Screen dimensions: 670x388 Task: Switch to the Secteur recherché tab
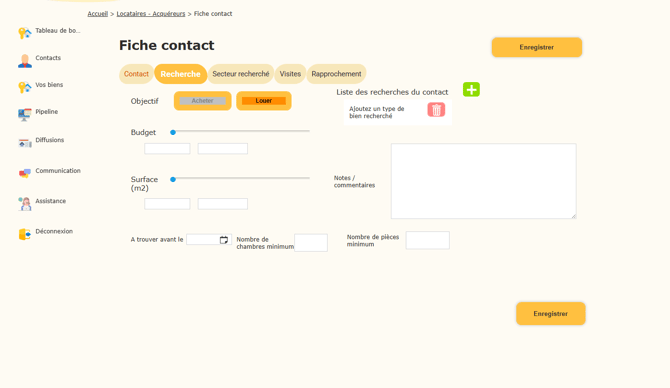pyautogui.click(x=241, y=74)
